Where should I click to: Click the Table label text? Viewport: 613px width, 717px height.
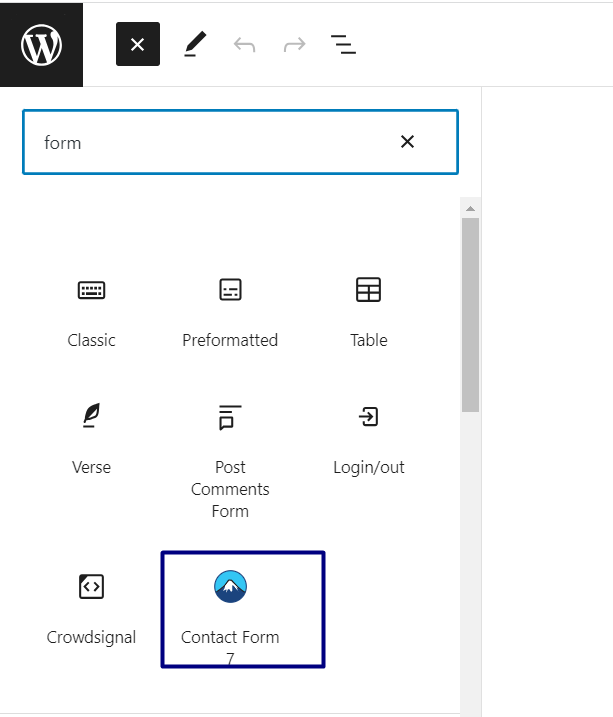pos(368,340)
